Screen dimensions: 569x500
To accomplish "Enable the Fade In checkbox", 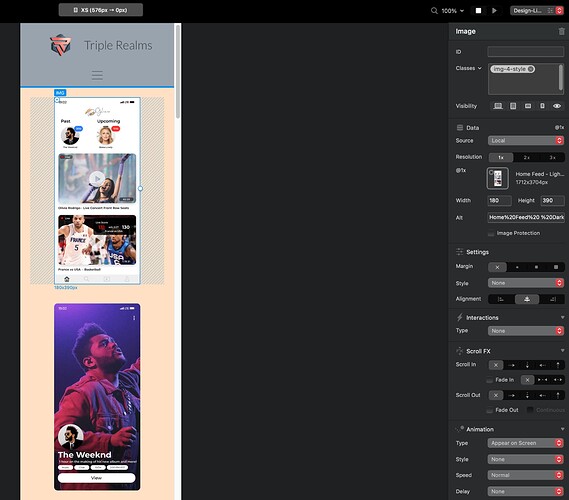I will pos(490,380).
